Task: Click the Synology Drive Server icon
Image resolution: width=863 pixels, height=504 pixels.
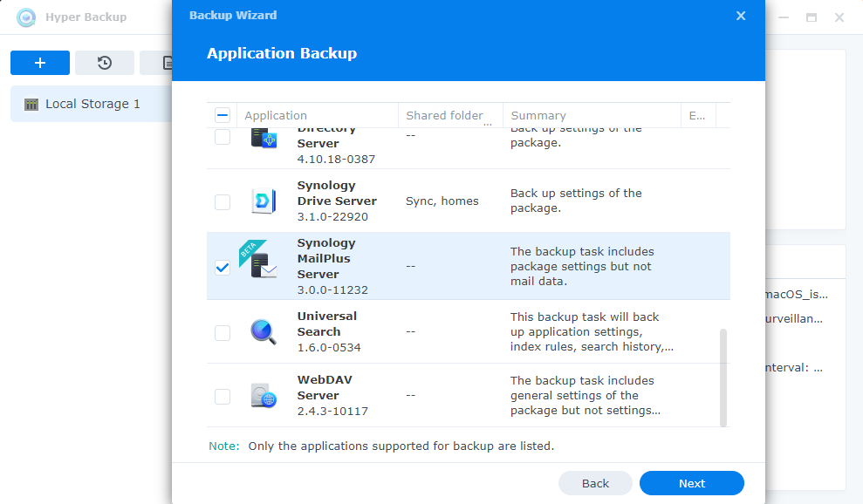Action: coord(264,201)
